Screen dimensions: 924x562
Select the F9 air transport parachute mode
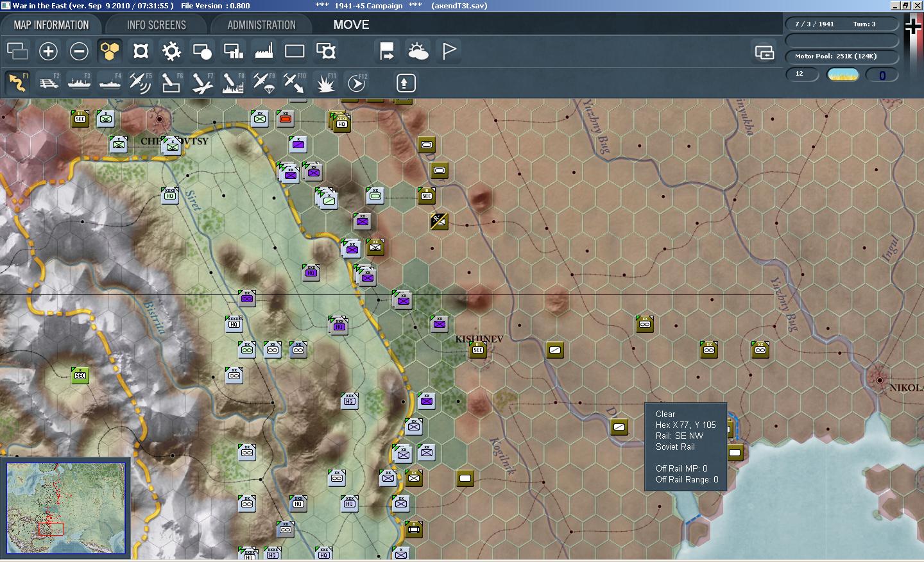coord(264,83)
